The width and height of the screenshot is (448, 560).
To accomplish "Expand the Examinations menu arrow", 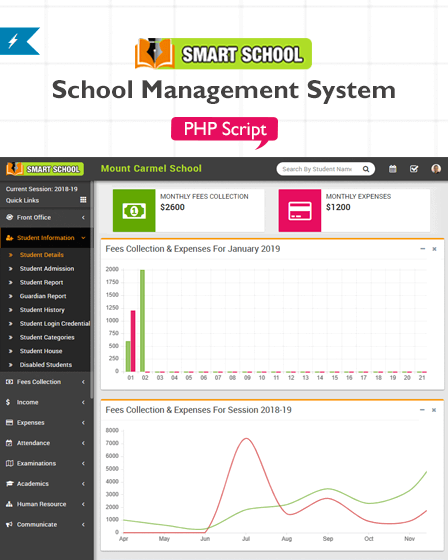I will pos(83,463).
